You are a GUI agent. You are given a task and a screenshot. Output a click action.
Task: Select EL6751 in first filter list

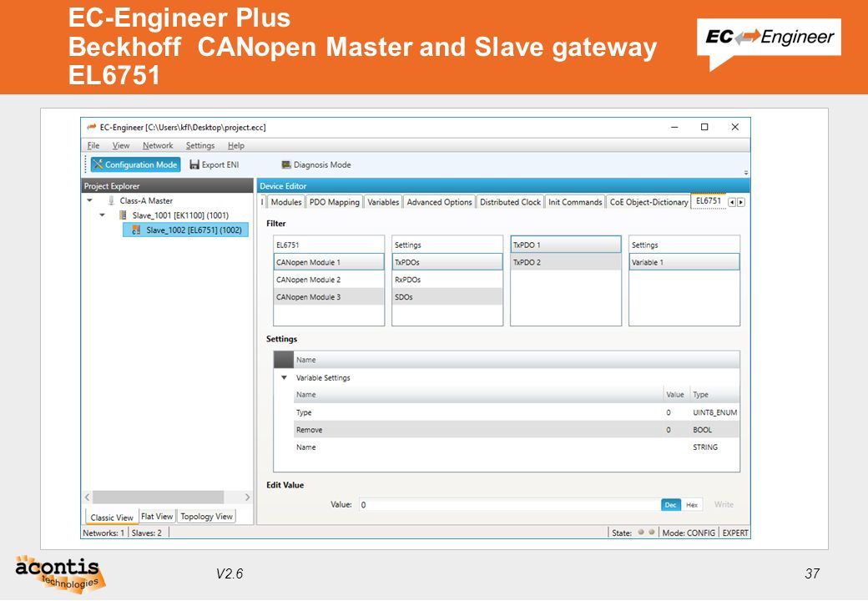[x=329, y=245]
